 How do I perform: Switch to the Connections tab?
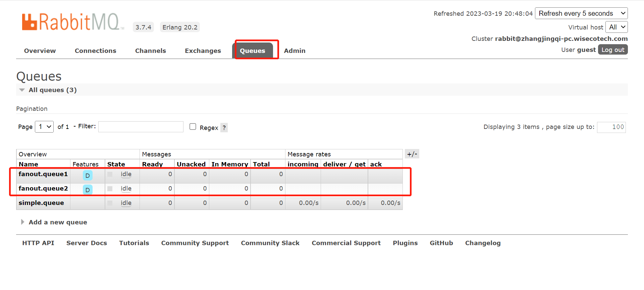click(x=96, y=51)
